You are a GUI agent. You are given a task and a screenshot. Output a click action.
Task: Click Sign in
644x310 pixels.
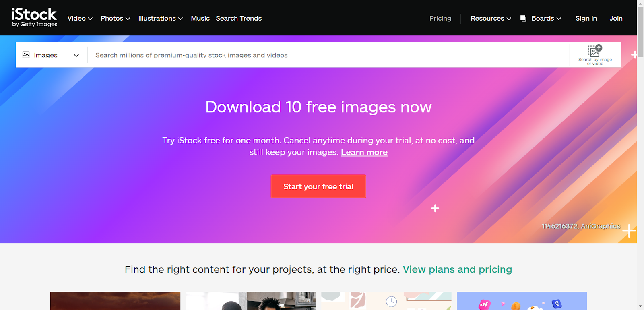click(x=586, y=18)
